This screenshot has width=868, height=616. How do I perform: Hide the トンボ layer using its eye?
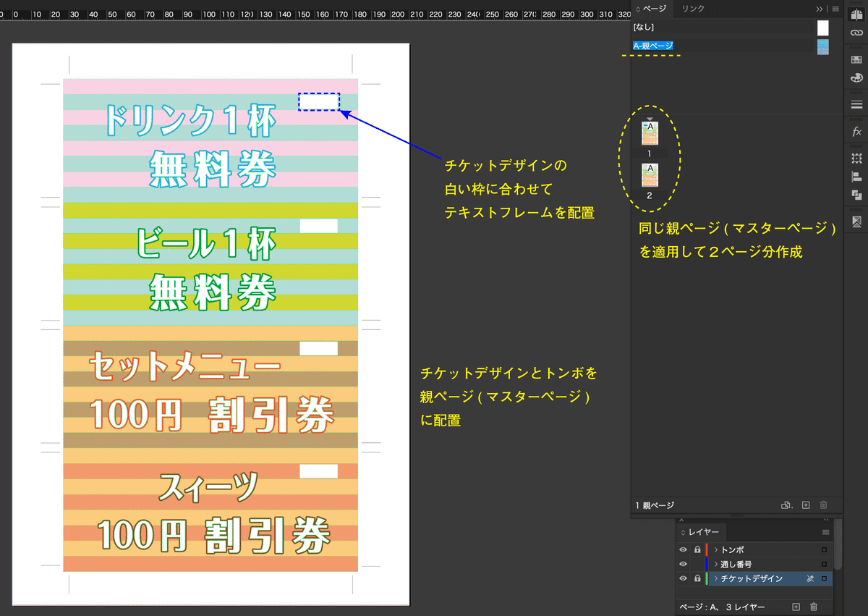pyautogui.click(x=683, y=550)
